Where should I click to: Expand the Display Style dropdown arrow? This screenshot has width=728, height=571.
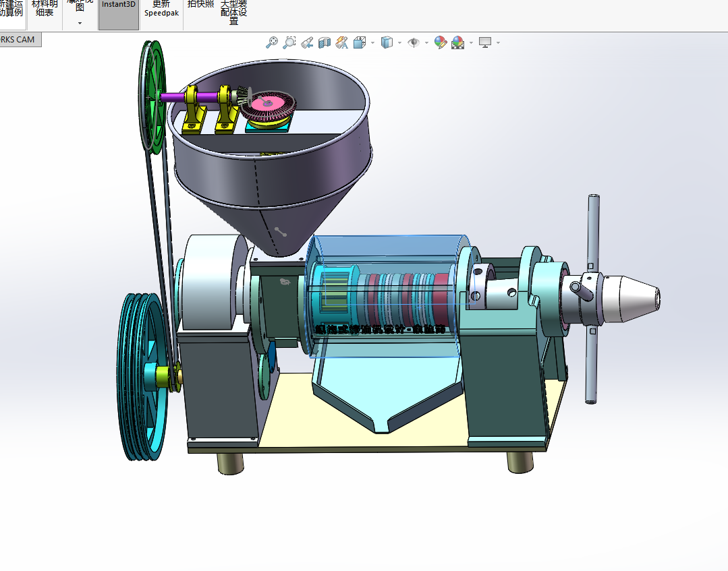(x=399, y=42)
